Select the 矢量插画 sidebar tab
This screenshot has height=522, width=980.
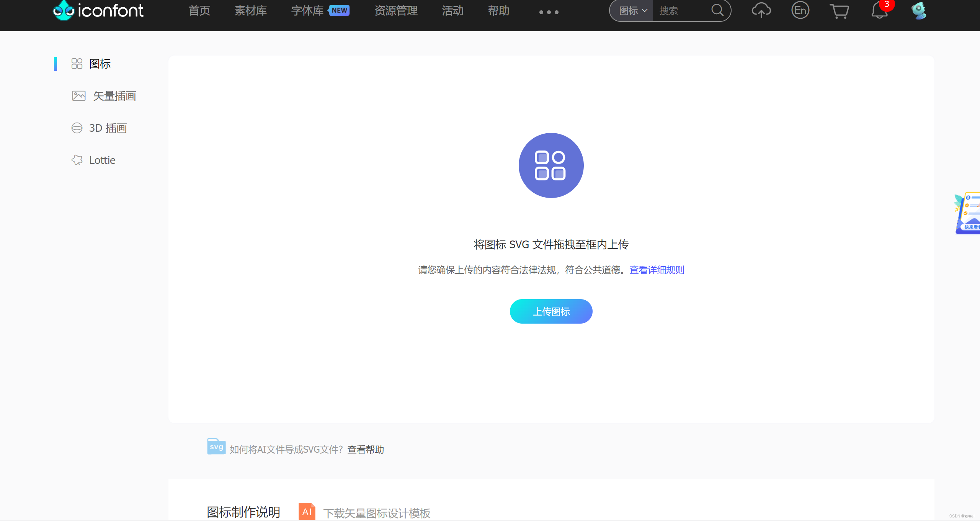click(114, 96)
